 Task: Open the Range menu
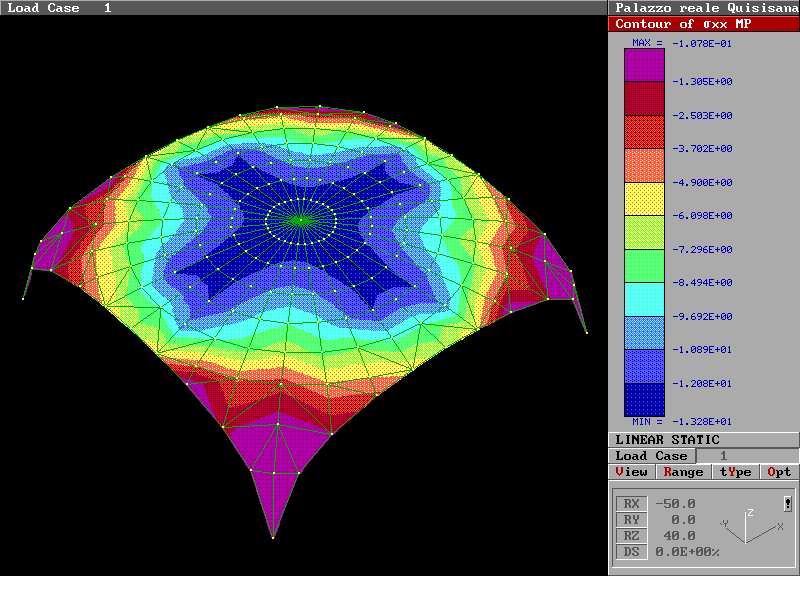(x=683, y=472)
